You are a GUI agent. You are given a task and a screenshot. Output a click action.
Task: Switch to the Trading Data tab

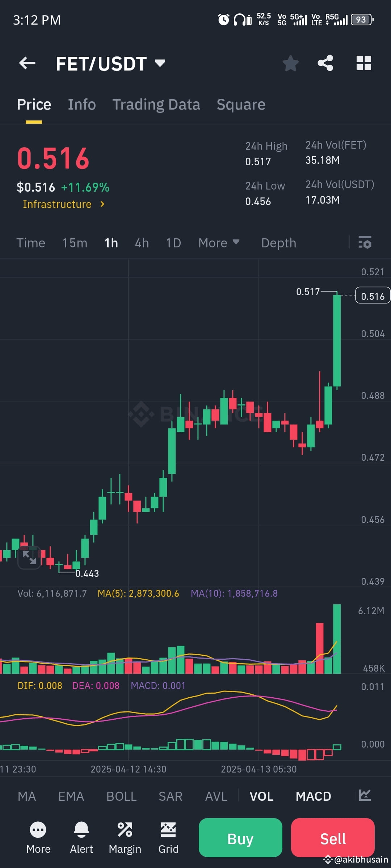pyautogui.click(x=156, y=104)
